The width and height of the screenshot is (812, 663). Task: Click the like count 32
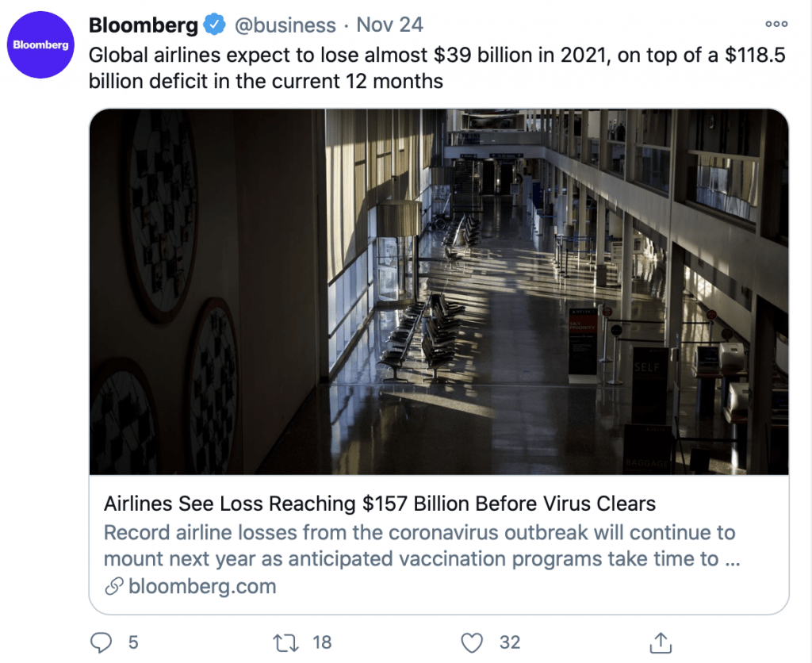(510, 642)
